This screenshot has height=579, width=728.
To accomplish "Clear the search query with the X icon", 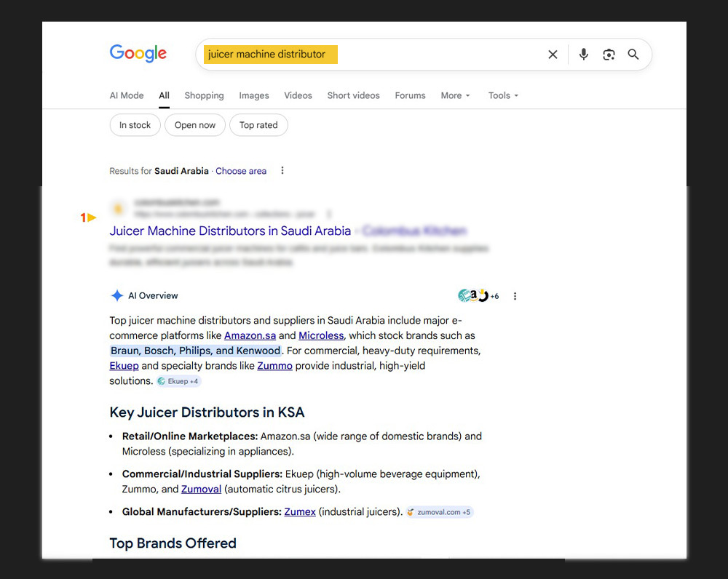I will [x=553, y=55].
